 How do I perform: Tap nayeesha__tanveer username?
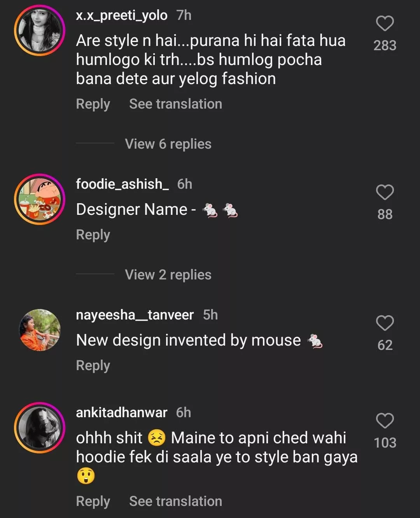(x=135, y=315)
